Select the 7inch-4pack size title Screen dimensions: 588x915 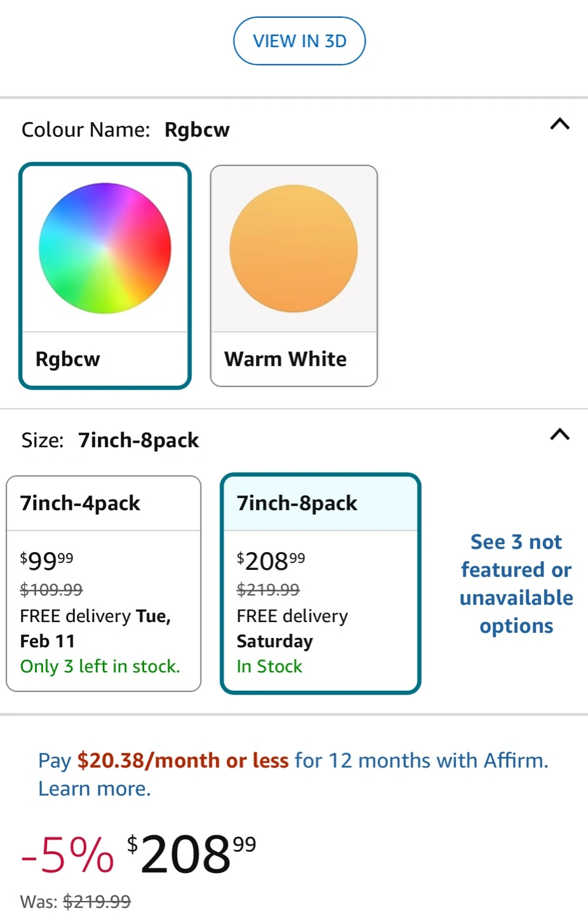[x=80, y=503]
